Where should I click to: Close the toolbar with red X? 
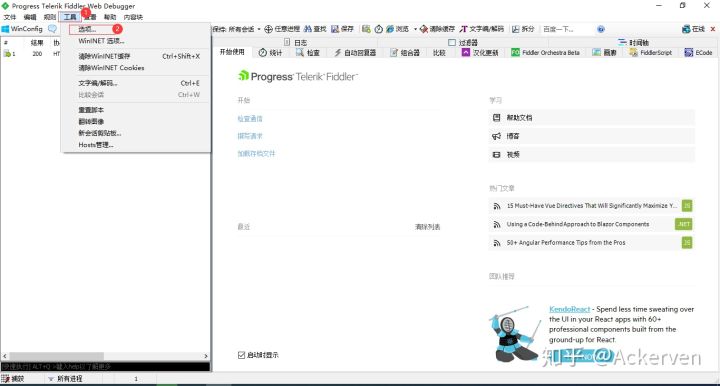point(713,29)
